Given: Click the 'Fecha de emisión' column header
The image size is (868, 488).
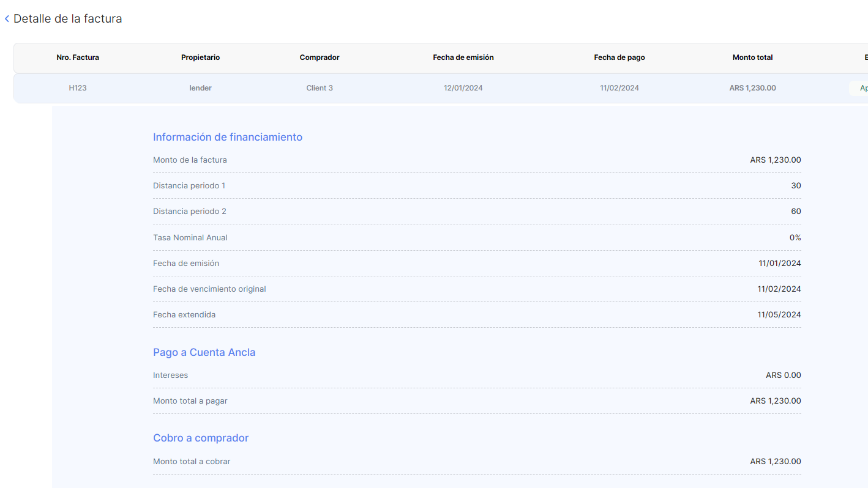Looking at the screenshot, I should point(463,57).
